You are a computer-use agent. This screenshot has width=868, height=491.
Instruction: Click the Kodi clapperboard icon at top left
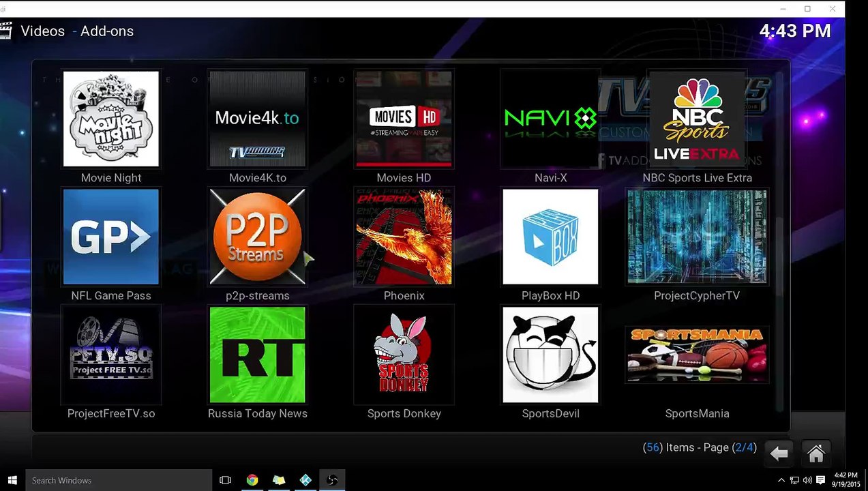[6, 31]
